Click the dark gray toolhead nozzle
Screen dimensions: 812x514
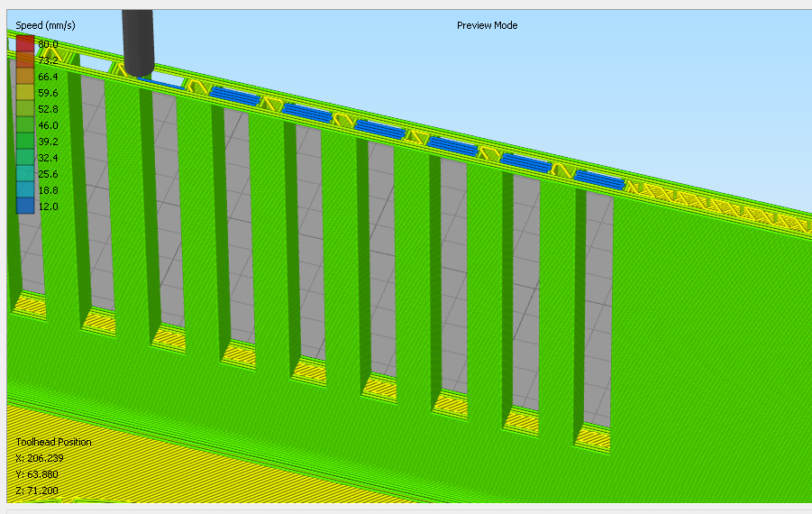138,41
